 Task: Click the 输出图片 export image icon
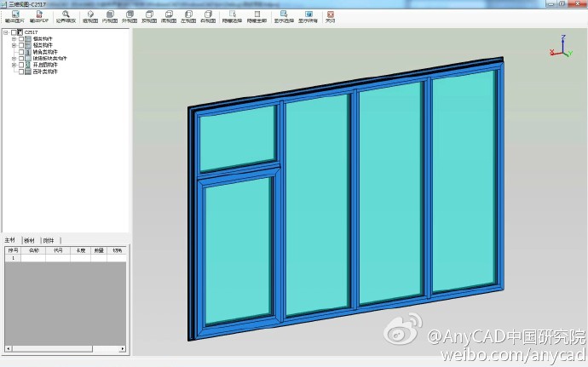(15, 15)
